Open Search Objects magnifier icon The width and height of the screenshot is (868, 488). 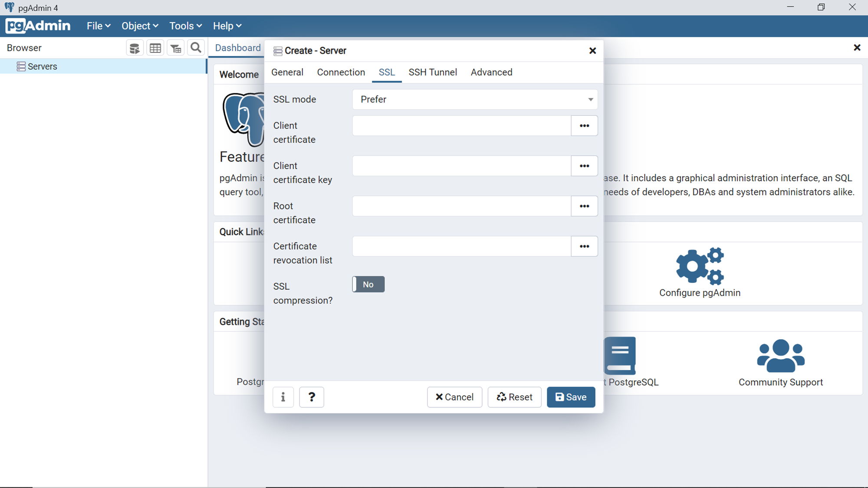[x=196, y=48]
